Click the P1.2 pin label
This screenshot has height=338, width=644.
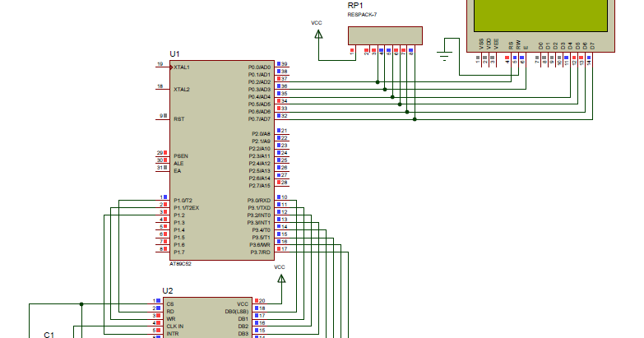click(x=179, y=215)
